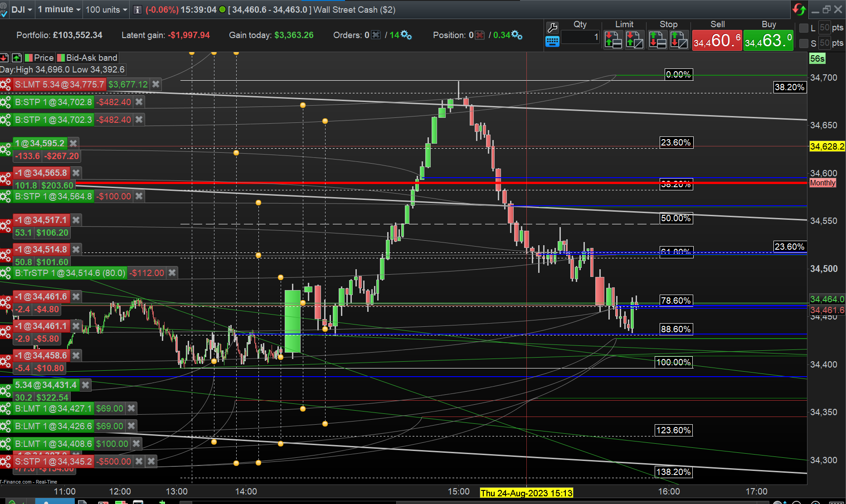Image resolution: width=846 pixels, height=504 pixels.
Task: Open the Orders gear settings icon
Action: click(406, 35)
